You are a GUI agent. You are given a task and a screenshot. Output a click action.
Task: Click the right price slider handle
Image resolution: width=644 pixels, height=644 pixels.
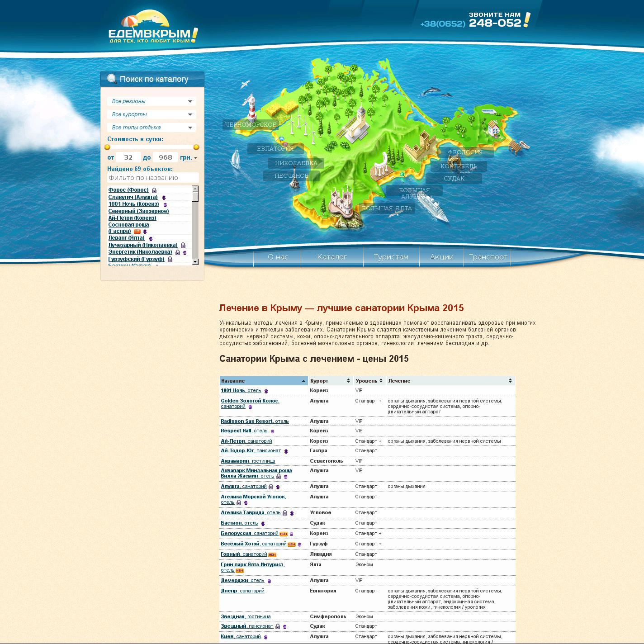(x=196, y=147)
